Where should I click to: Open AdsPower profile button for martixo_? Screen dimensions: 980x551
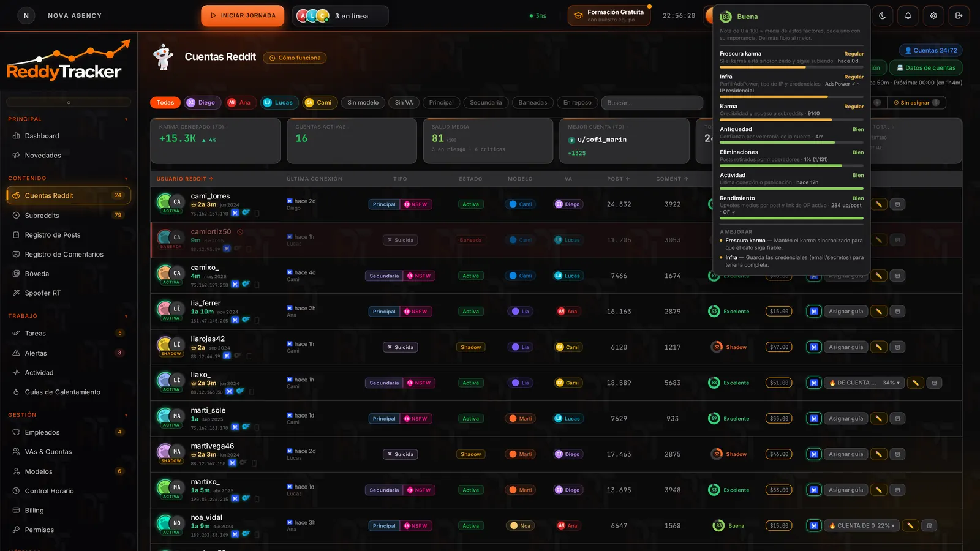click(x=814, y=490)
